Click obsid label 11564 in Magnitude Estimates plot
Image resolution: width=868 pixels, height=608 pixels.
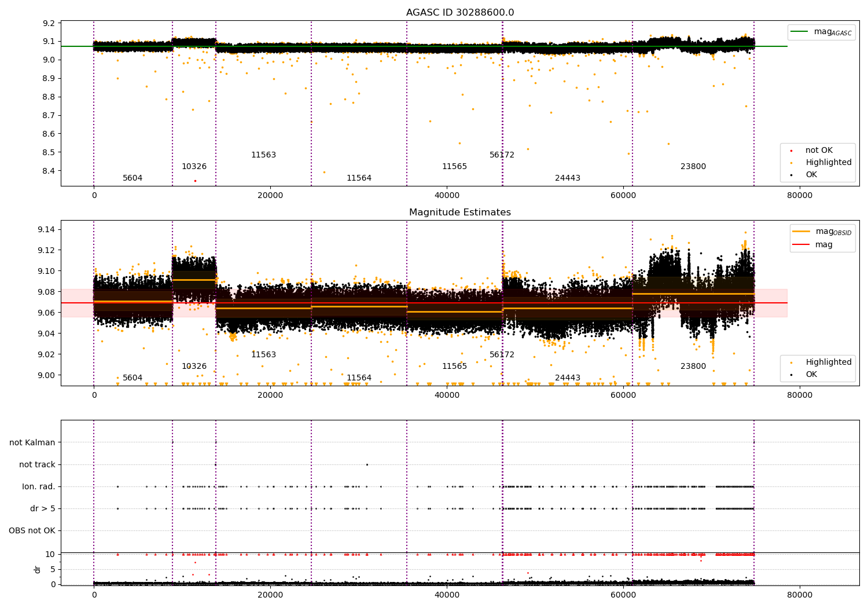coord(359,378)
